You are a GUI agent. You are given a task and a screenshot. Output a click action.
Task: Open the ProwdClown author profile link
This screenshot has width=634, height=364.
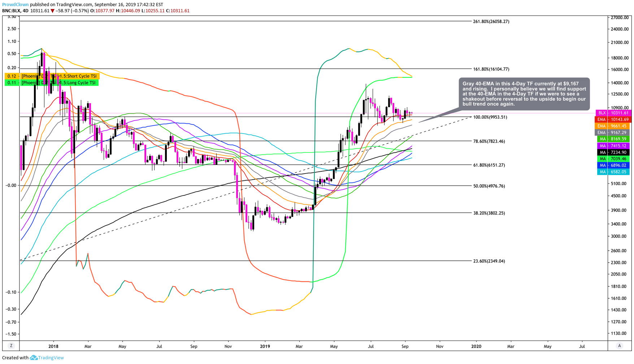pyautogui.click(x=15, y=5)
